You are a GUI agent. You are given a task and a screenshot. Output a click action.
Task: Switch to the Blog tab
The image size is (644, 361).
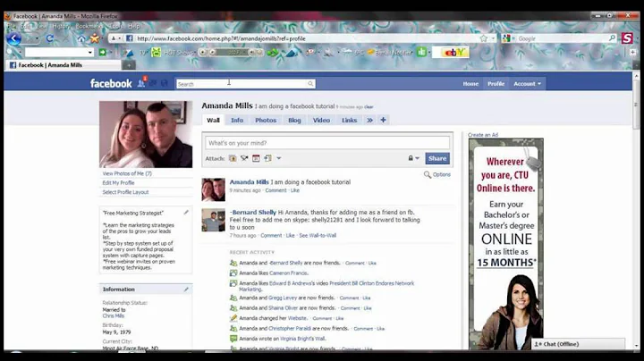coord(294,121)
